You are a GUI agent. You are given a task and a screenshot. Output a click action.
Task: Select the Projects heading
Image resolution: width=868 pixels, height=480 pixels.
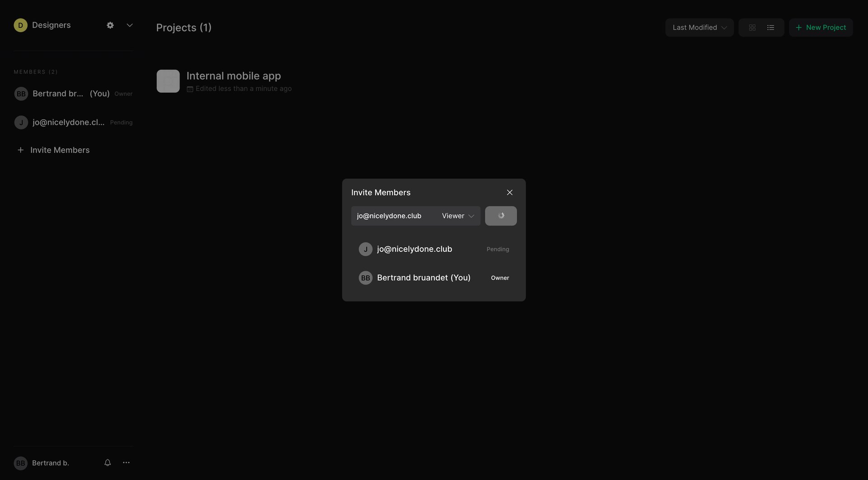[x=184, y=28]
